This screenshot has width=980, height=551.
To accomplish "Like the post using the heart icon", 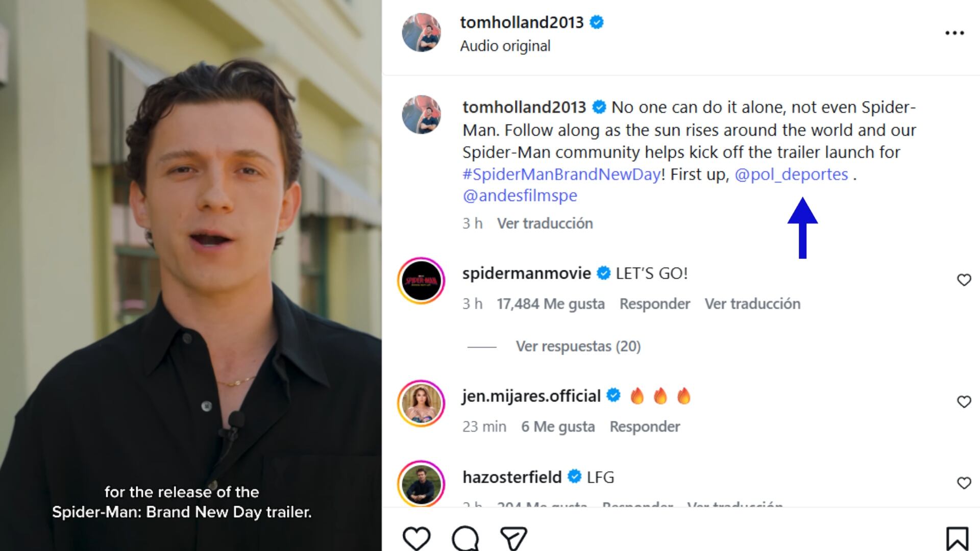I will click(x=416, y=537).
